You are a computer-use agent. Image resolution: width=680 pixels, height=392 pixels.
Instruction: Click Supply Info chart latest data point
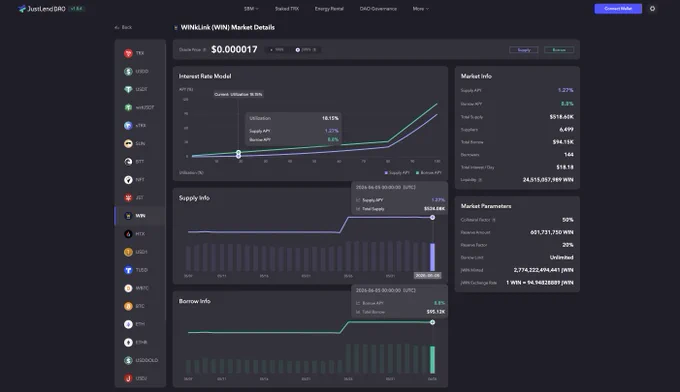(432, 217)
